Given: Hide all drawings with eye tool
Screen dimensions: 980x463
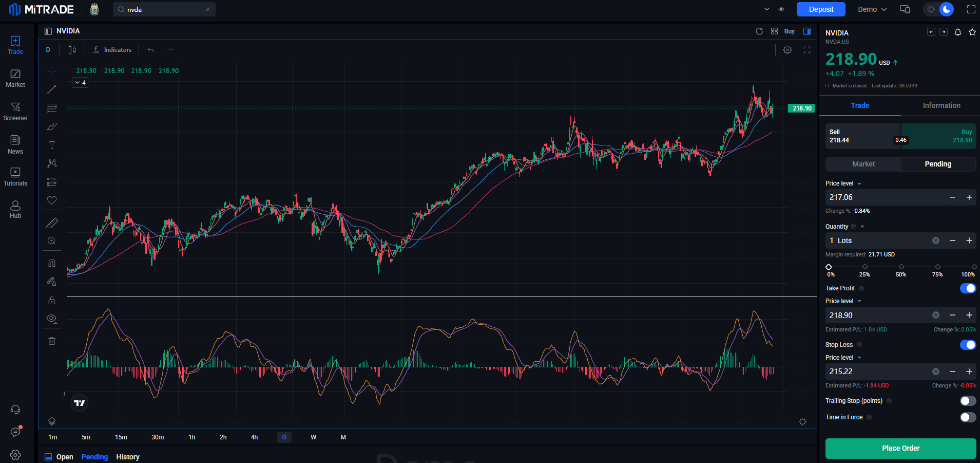Looking at the screenshot, I should click(52, 319).
